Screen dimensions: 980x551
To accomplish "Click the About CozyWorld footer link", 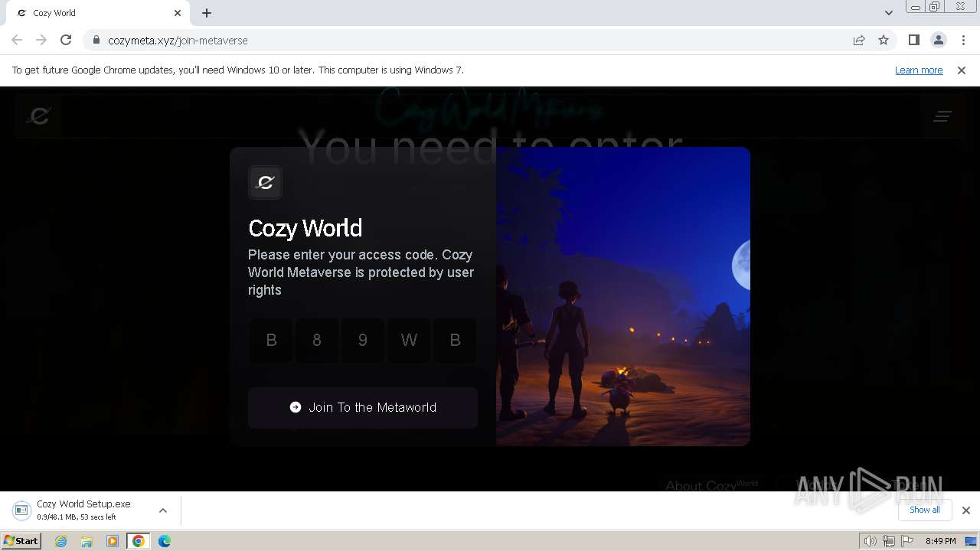I will click(x=711, y=485).
